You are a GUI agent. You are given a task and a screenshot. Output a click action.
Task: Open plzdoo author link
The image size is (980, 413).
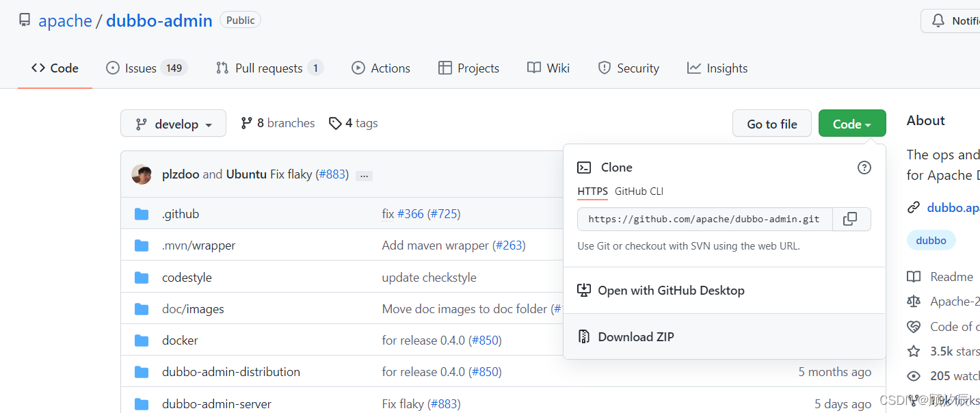[x=181, y=174]
